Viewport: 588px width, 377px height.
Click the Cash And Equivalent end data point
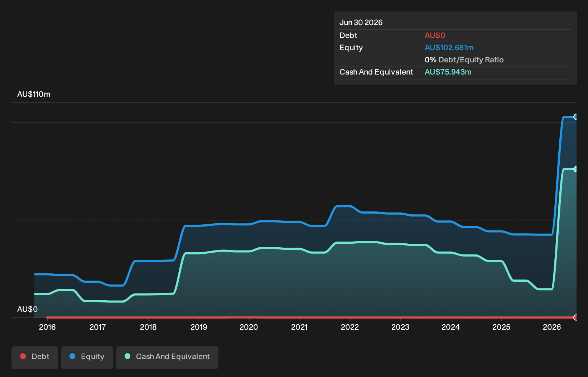pos(576,169)
